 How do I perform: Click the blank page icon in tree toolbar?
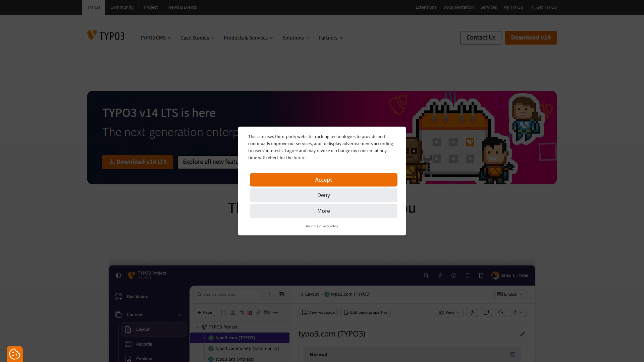tap(223, 312)
